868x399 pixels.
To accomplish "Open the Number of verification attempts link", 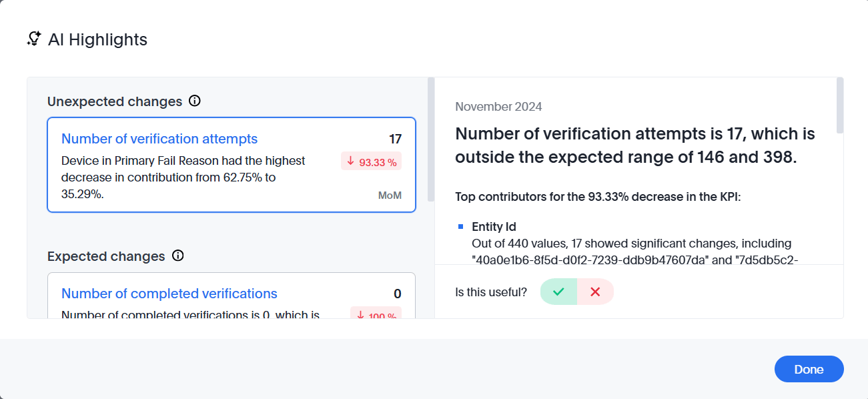I will [159, 139].
